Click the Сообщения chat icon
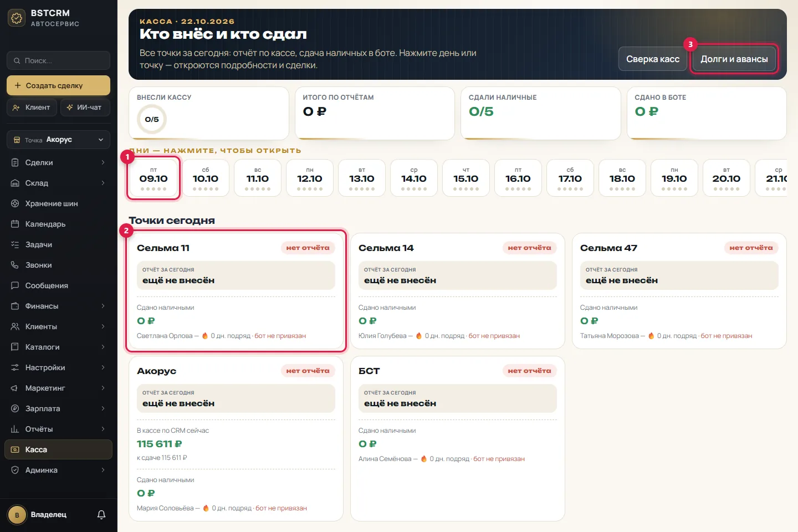 point(15,285)
